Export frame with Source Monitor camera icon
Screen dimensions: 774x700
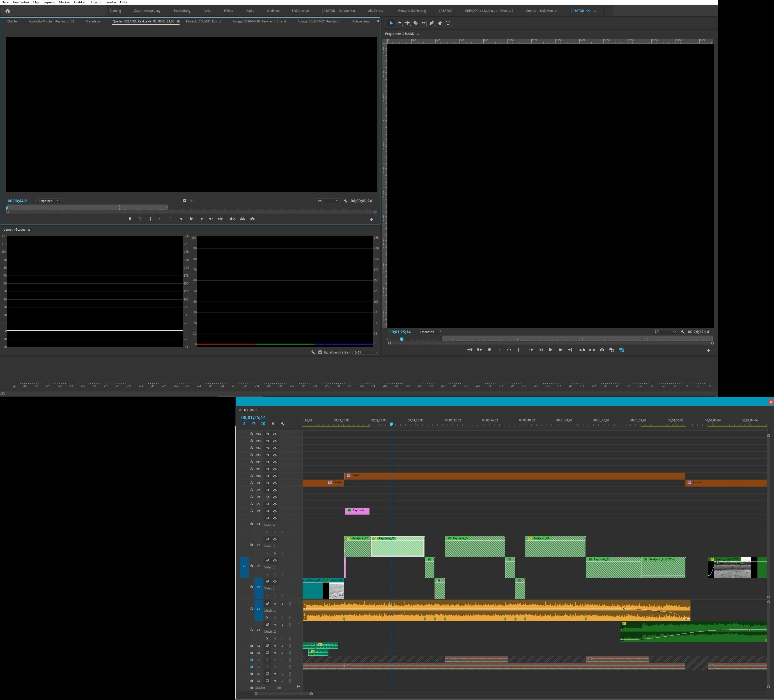click(x=252, y=219)
